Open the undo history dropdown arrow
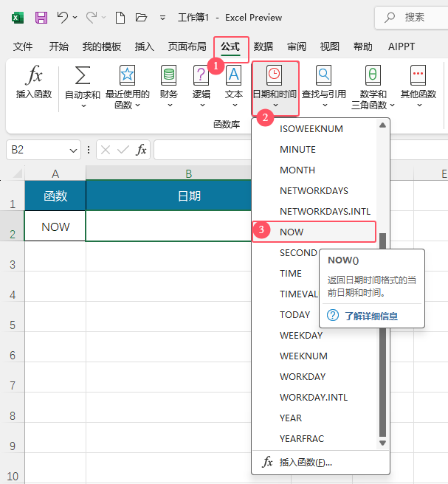 click(x=75, y=18)
